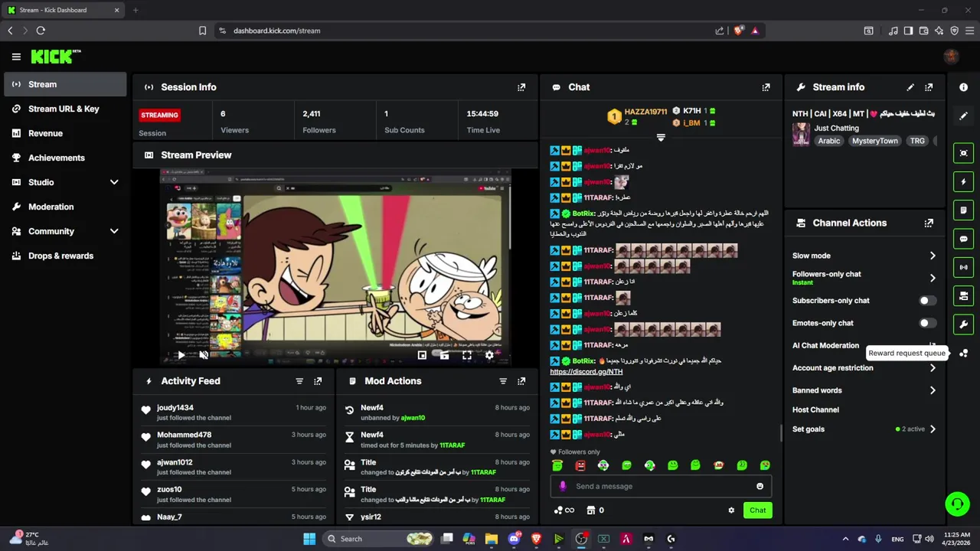
Task: Toggle the activity feed lightning icon in the right rail
Action: click(963, 182)
